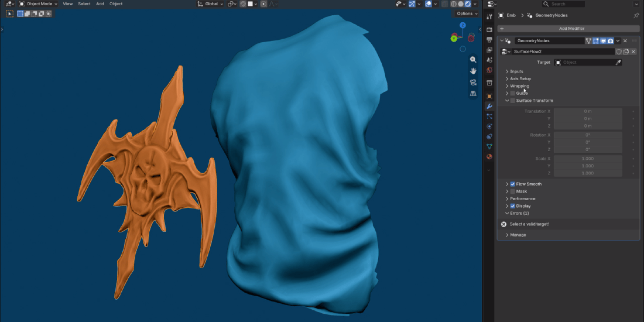Open the Object Data mesh tab

[x=489, y=146]
